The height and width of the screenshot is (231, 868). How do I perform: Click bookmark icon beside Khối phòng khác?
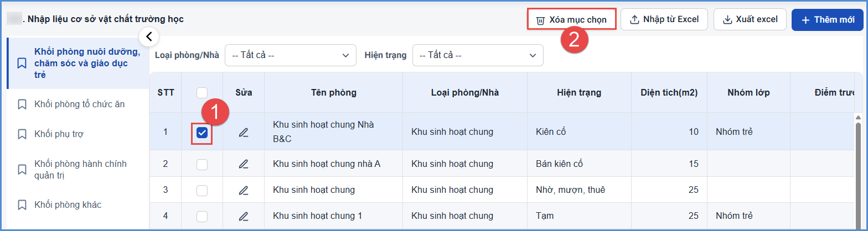point(22,205)
